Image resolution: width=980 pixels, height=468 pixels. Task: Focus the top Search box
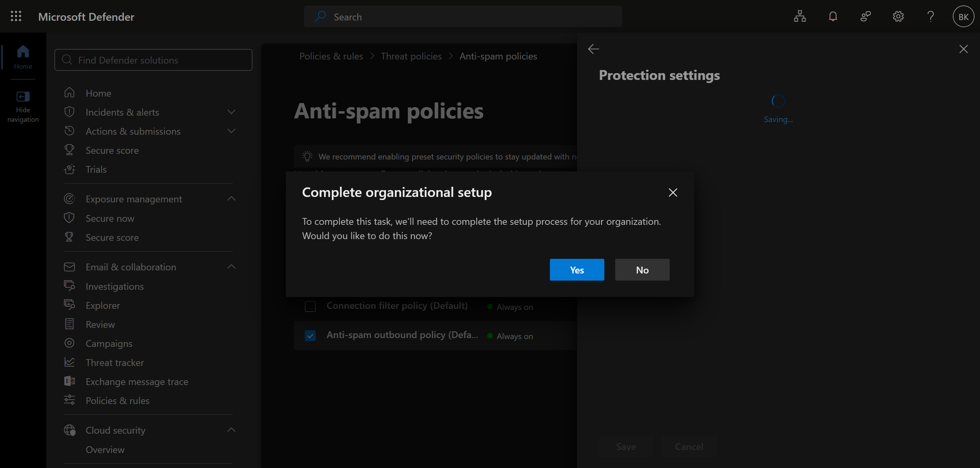coord(463,16)
